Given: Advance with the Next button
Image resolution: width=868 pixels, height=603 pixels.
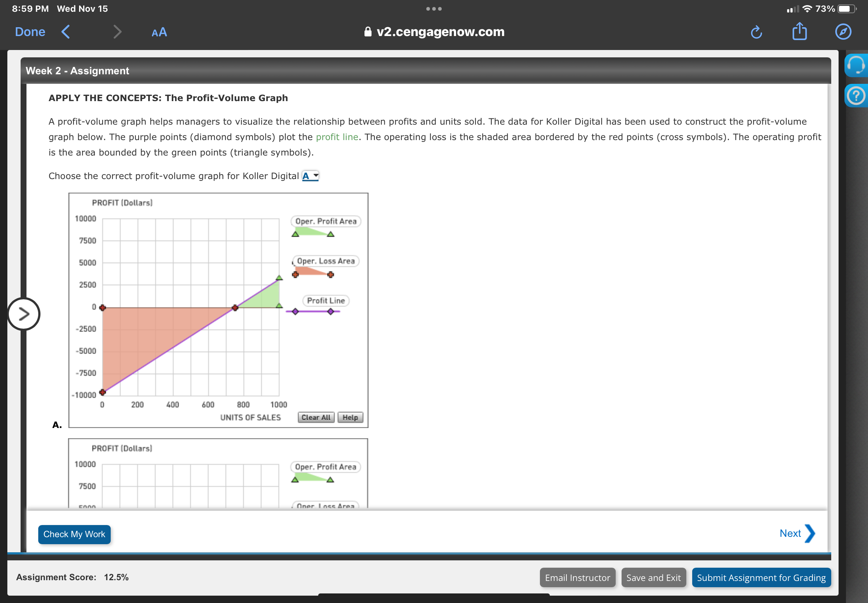Looking at the screenshot, I should tap(796, 533).
